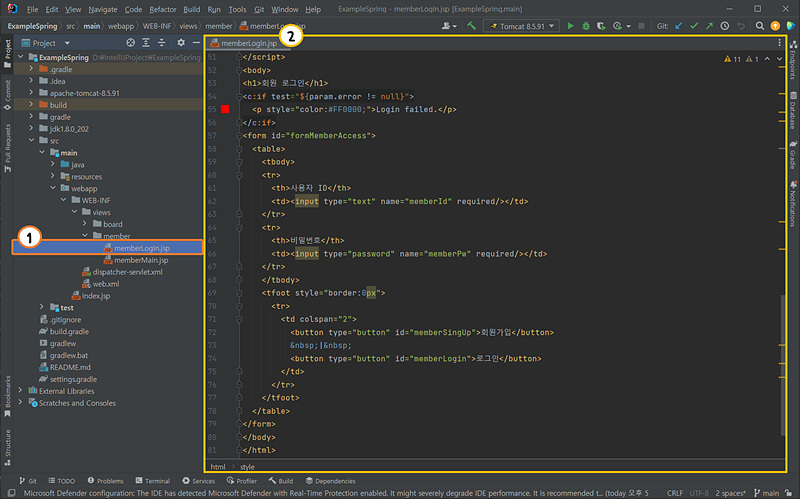
Task: Click the editor vertical scrollbar thumb
Action: (x=783, y=365)
